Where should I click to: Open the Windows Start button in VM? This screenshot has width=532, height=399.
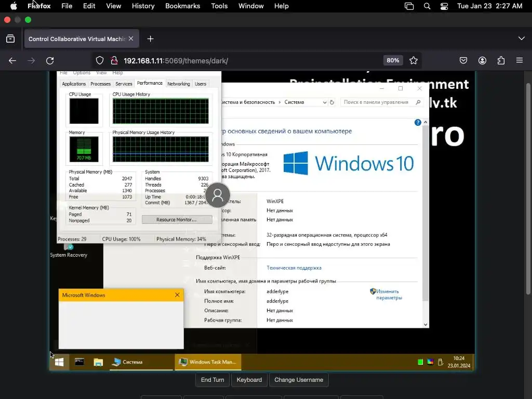click(x=59, y=362)
